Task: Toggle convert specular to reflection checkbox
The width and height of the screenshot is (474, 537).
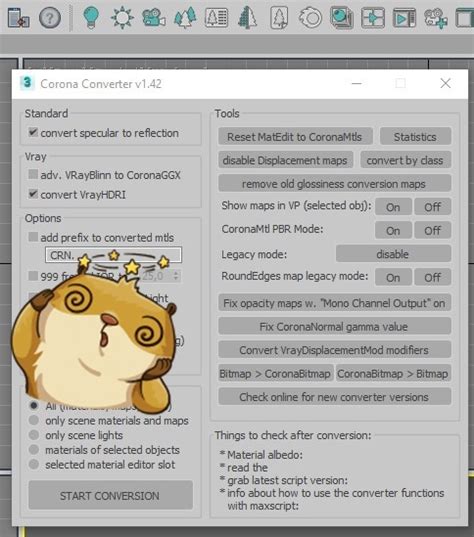Action: 33,132
